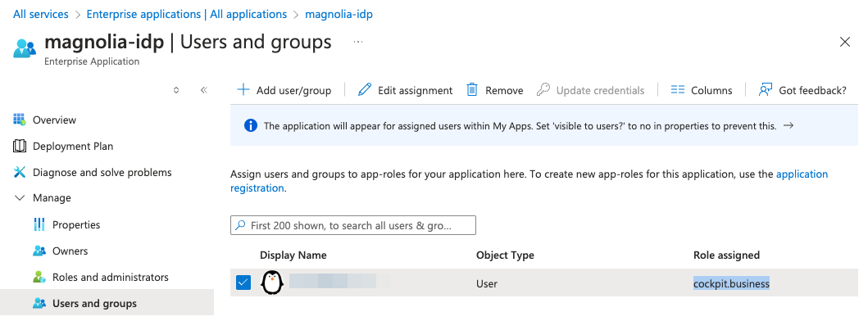This screenshot has height=321, width=868.
Task: Click the Properties bars icon
Action: click(39, 224)
